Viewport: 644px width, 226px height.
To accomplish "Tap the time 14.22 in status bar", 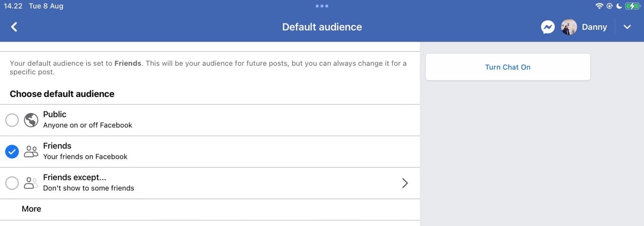I will coord(13,7).
